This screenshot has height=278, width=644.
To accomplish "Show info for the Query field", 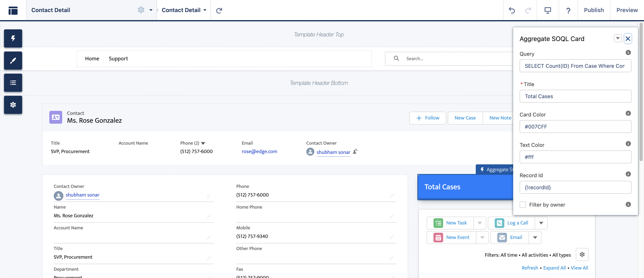I will (x=628, y=53).
